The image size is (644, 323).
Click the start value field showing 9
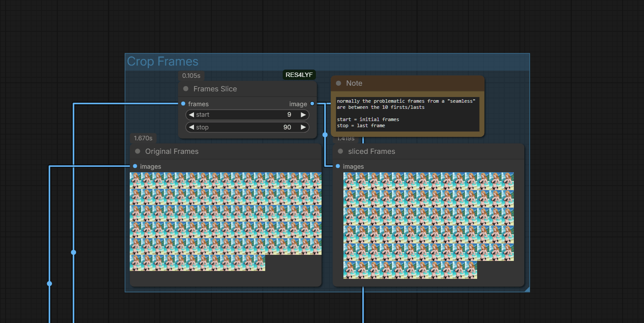click(247, 115)
